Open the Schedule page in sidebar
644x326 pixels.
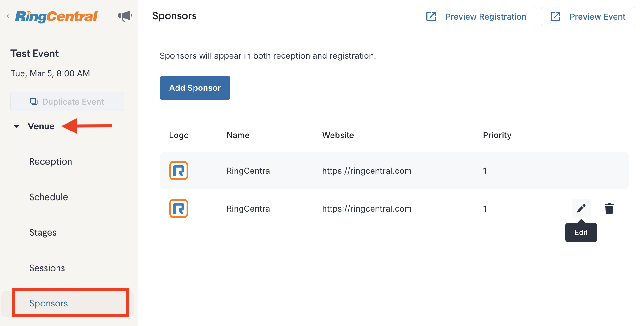[49, 197]
